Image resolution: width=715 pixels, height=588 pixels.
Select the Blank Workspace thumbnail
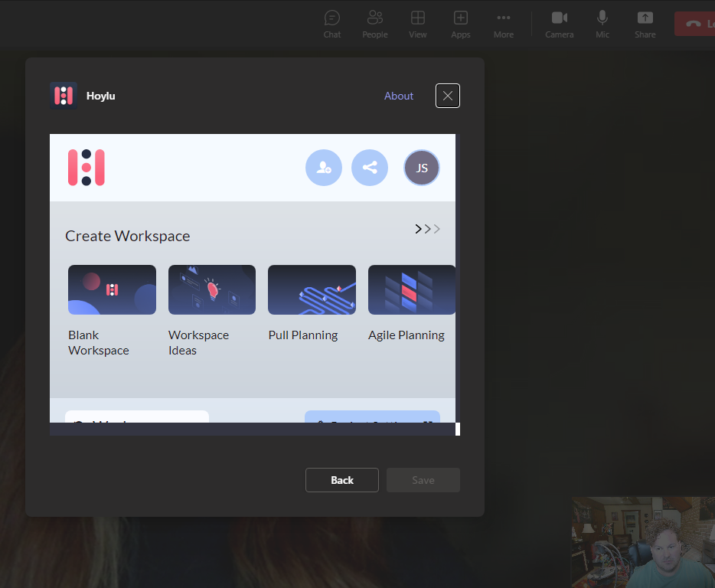click(113, 289)
